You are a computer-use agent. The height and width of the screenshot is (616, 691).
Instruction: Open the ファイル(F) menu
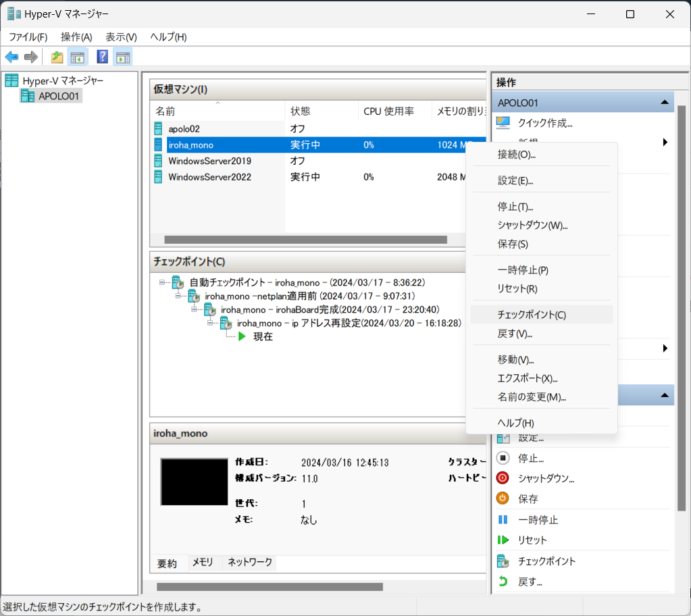click(28, 37)
